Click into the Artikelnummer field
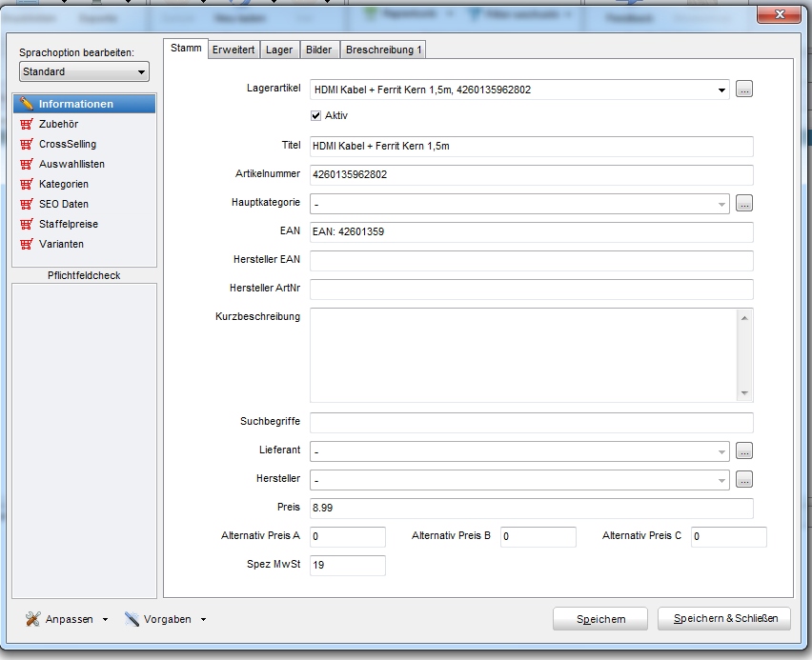812x660 pixels. pos(531,175)
